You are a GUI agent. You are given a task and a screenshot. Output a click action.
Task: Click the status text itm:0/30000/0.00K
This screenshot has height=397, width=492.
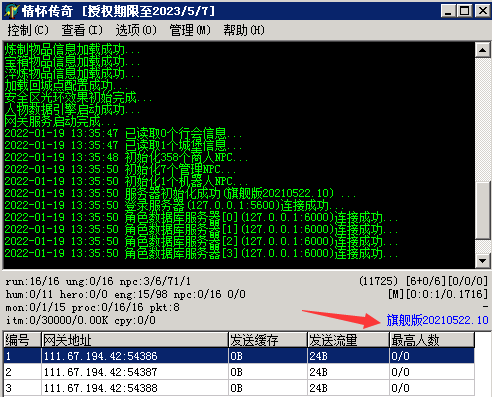57,320
